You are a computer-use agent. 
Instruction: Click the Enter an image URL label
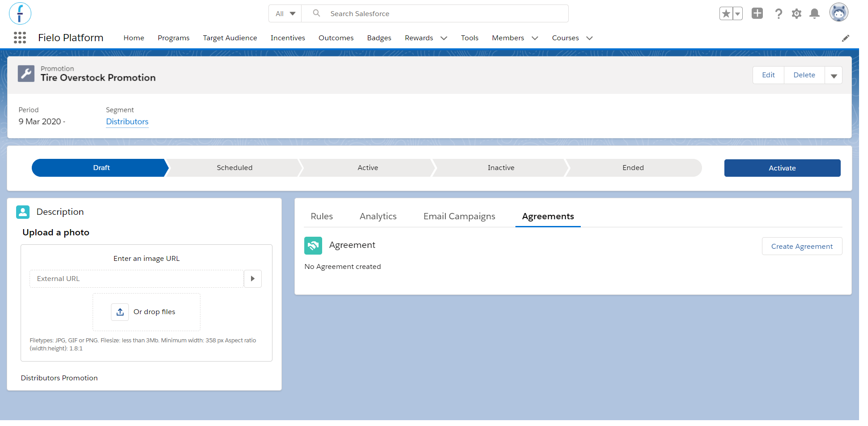(x=146, y=259)
